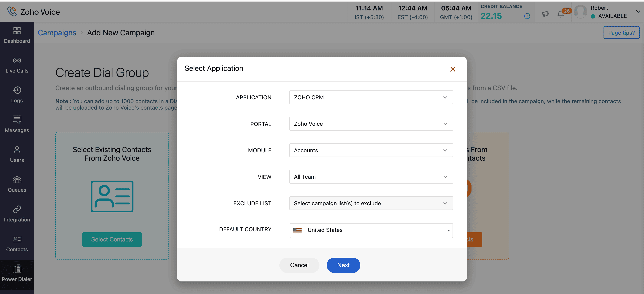644x294 pixels.
Task: Click the announcements megaphone icon
Action: coord(545,14)
